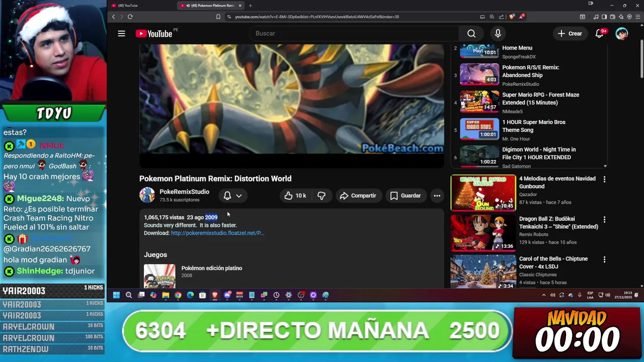
Task: Open 4 Melodias de eventos Navidad video
Action: 557,183
